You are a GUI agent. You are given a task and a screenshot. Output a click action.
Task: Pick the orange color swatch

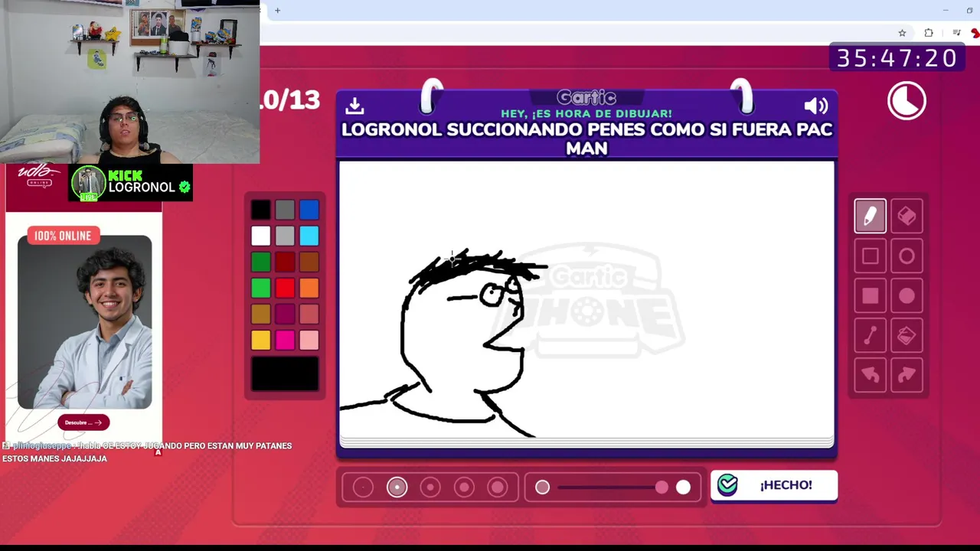(309, 288)
